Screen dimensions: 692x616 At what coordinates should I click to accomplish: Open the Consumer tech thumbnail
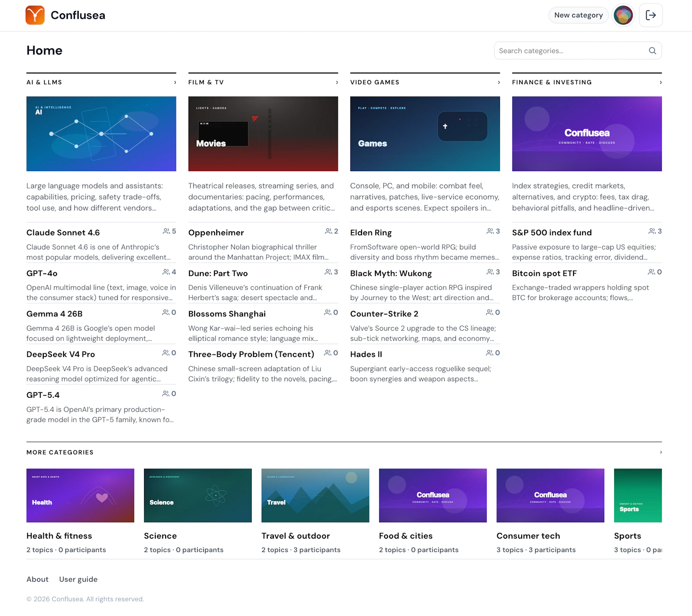point(550,495)
